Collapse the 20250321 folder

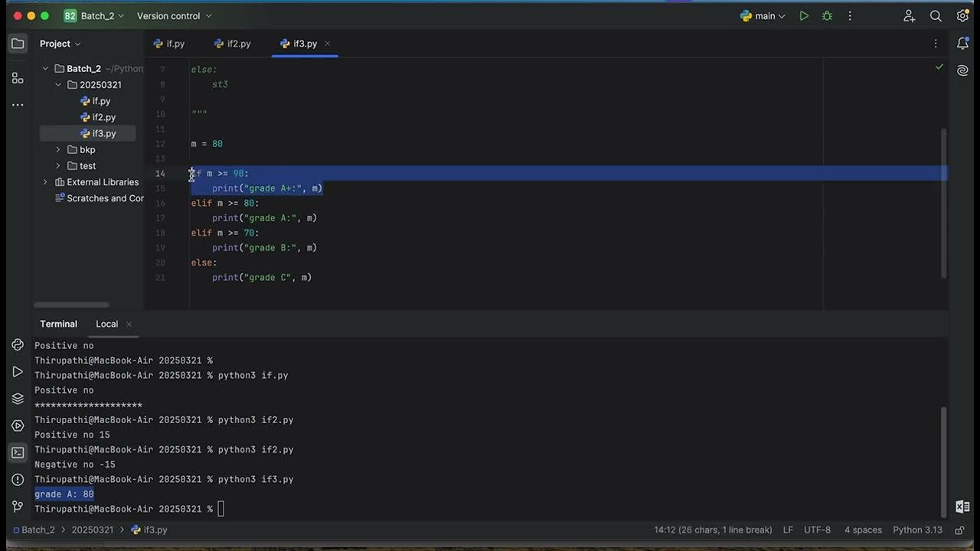coord(58,85)
